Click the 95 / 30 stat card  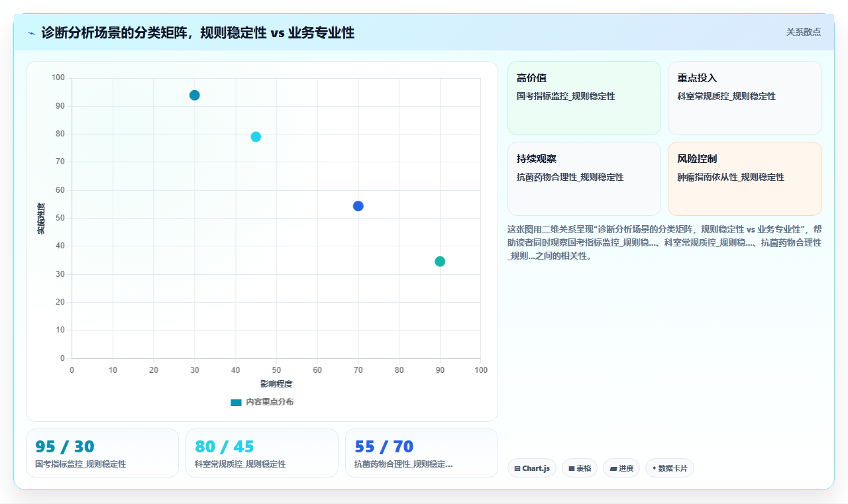point(102,453)
